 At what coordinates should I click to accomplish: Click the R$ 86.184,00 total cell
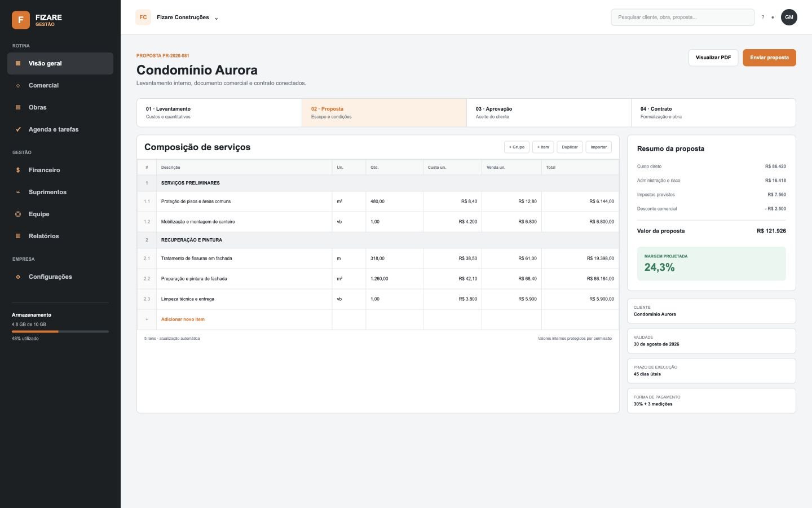click(580, 279)
